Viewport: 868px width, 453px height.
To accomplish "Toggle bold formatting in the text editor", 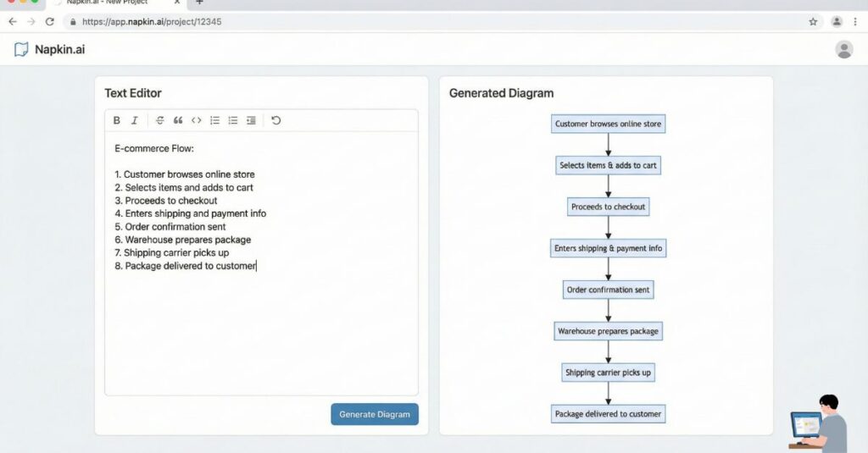I will (117, 120).
